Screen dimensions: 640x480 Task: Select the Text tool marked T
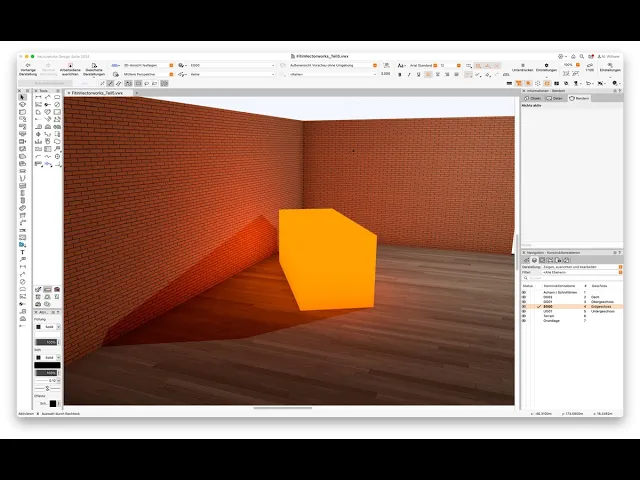tap(22, 252)
